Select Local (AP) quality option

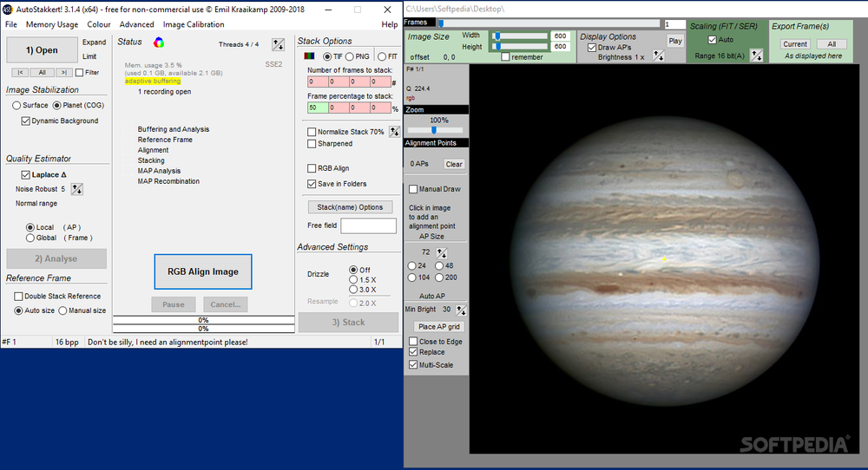pos(30,227)
